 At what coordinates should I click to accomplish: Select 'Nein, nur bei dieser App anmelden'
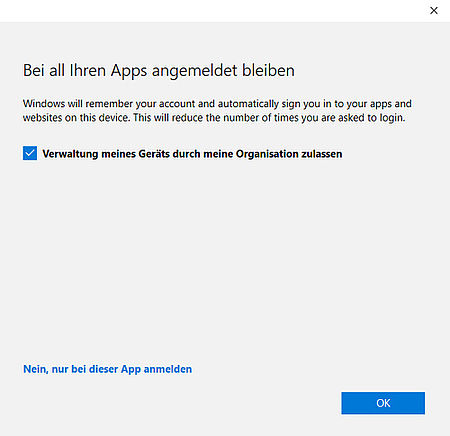(x=107, y=369)
